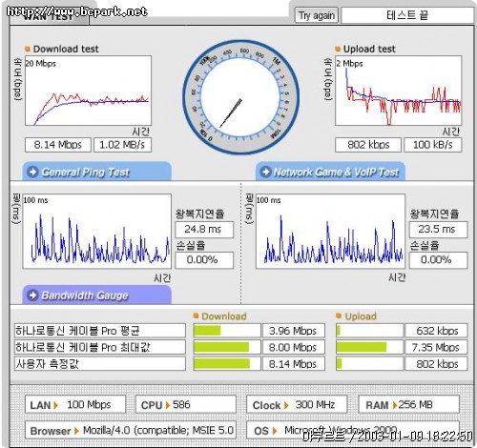Screen dimensions: 477x448
Task: Click the Upload test orange bullet icon
Action: [x=338, y=49]
